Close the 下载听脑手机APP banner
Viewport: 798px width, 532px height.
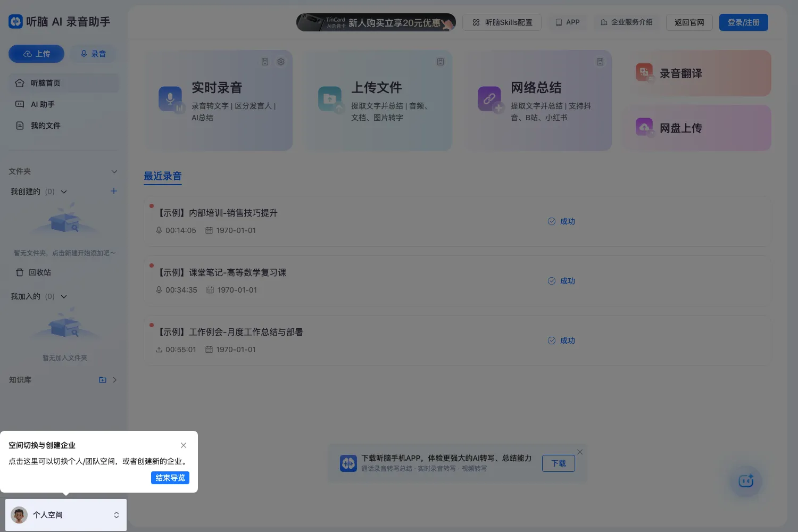point(580,452)
